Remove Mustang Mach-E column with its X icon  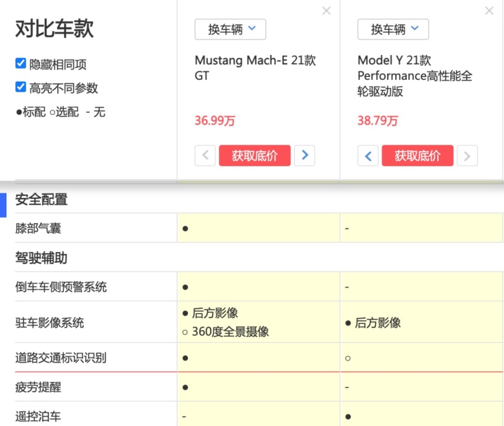[327, 11]
